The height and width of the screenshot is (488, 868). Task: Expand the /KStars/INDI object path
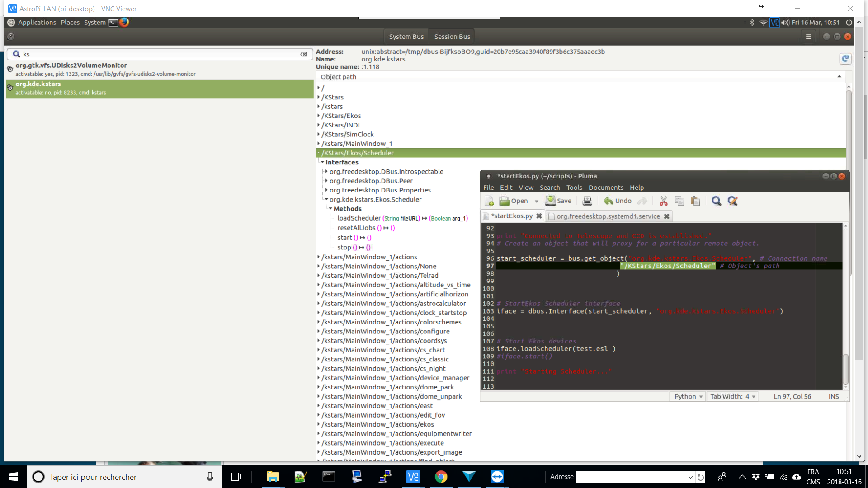(318, 125)
